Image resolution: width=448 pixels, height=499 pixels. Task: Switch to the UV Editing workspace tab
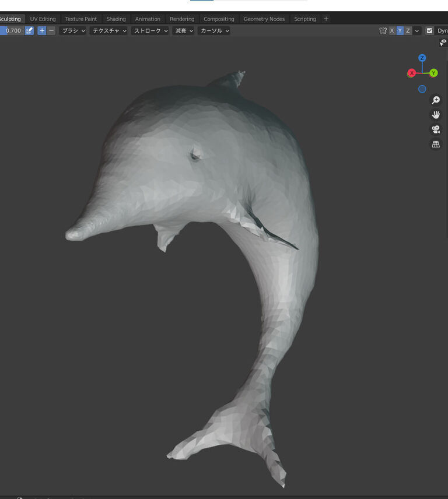click(x=43, y=19)
